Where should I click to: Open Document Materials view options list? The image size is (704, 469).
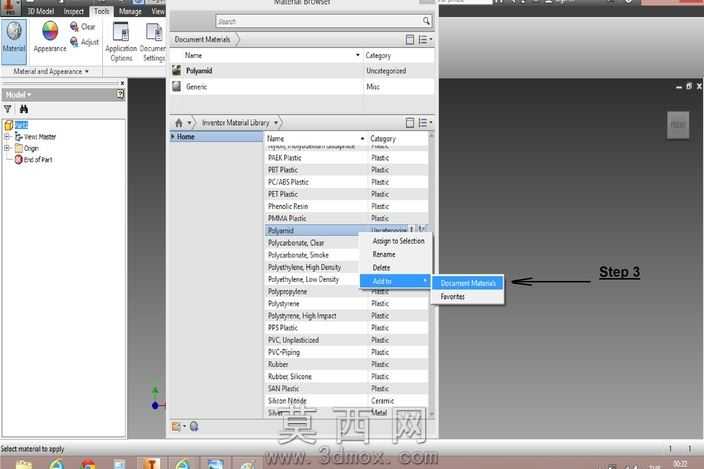425,39
